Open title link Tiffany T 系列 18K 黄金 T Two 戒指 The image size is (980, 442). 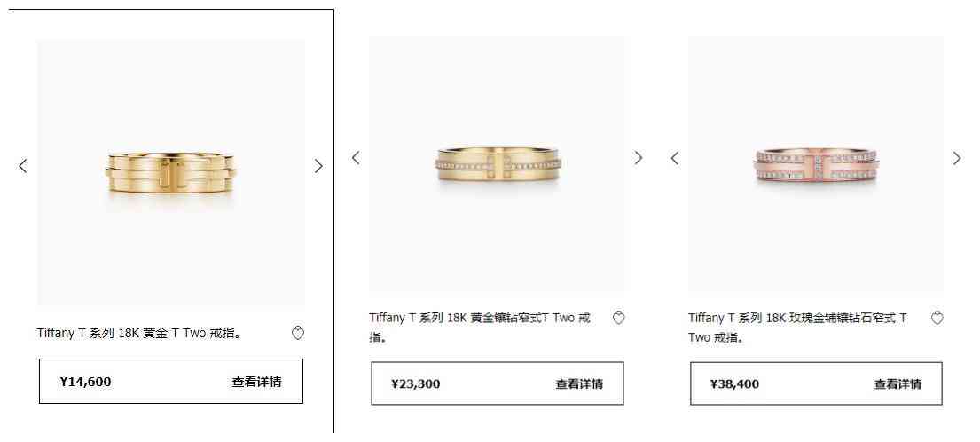[x=139, y=333]
